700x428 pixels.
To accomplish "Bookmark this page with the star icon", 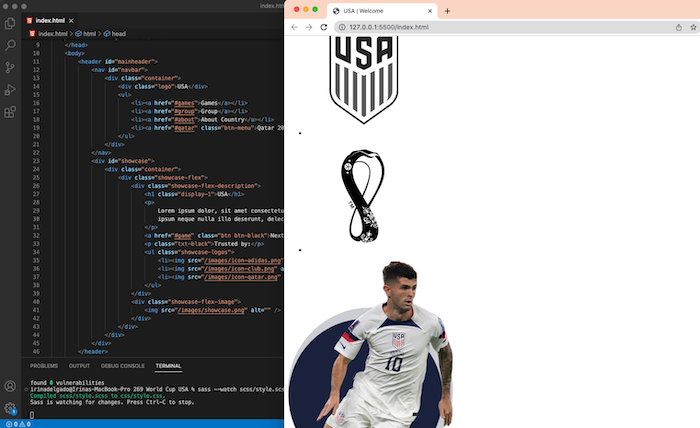I will [693, 27].
